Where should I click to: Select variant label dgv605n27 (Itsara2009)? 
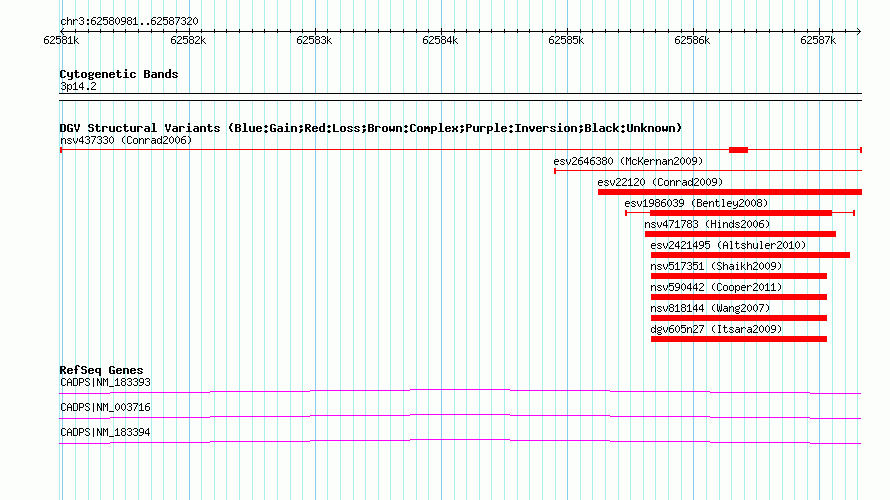716,329
